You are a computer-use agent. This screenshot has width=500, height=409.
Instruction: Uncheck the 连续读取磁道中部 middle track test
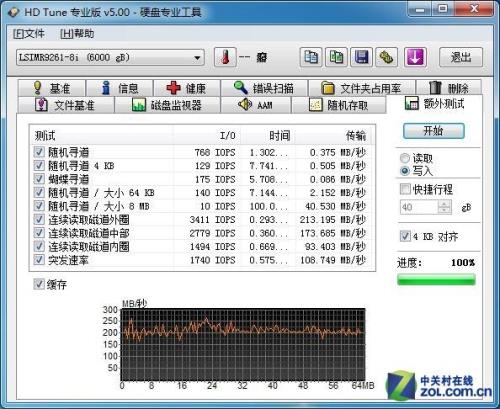39,233
